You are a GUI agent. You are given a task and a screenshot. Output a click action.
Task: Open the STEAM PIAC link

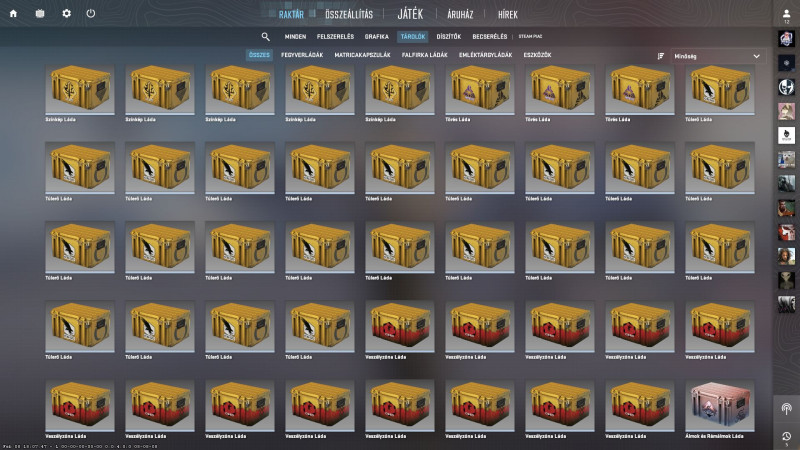click(x=531, y=37)
